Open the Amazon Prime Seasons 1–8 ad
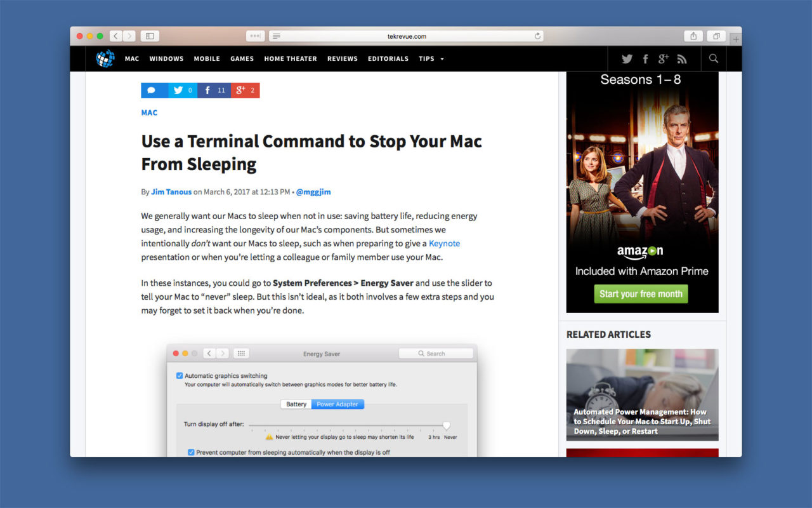Viewport: 812px width, 508px height. point(643,192)
